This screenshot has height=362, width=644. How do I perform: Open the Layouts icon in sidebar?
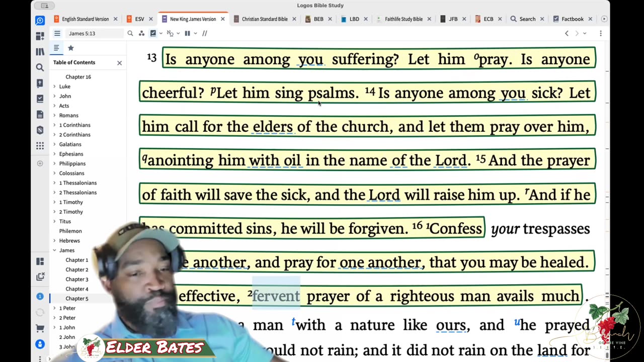pos(40,261)
